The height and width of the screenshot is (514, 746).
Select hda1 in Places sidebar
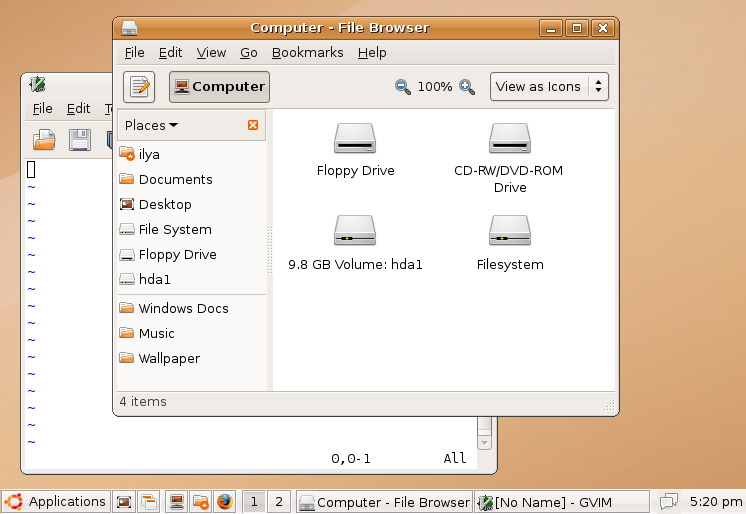coord(191,279)
